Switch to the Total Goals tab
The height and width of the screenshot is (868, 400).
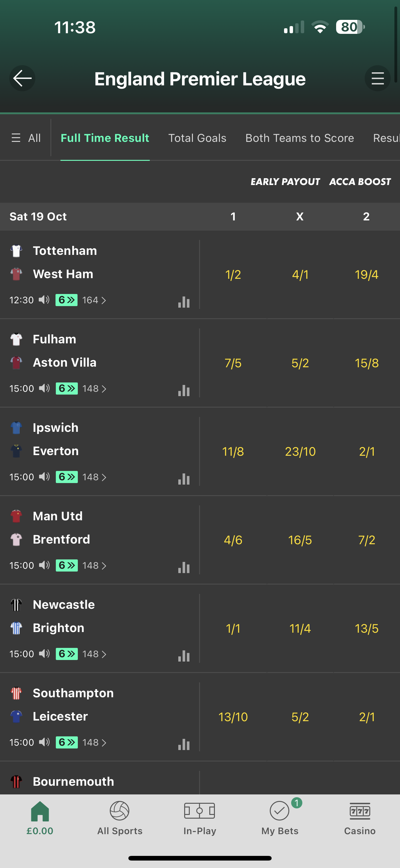click(197, 138)
